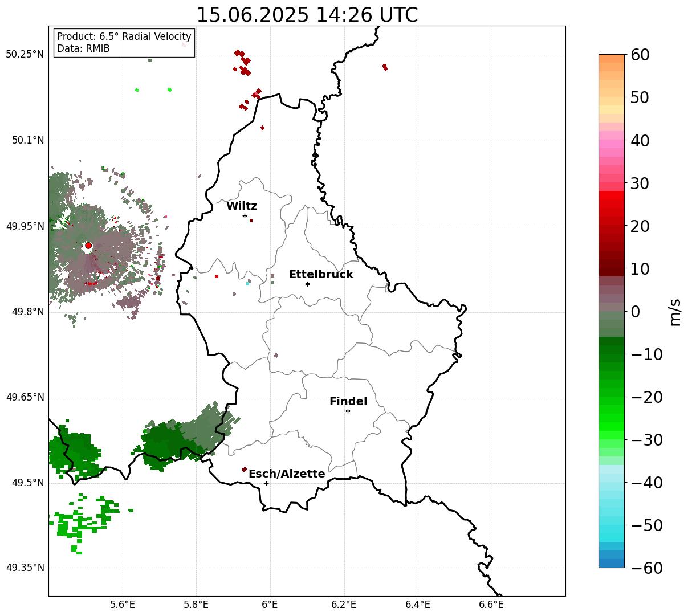This screenshot has height=616, width=688.
Task: Click the Findel city label
Action: (348, 402)
